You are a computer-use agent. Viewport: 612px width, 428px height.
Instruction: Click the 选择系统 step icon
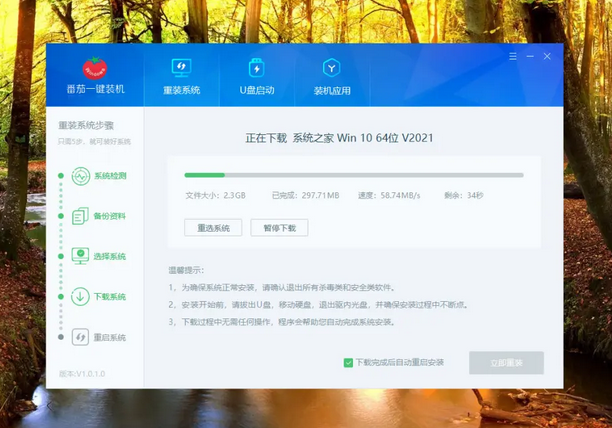click(x=80, y=256)
